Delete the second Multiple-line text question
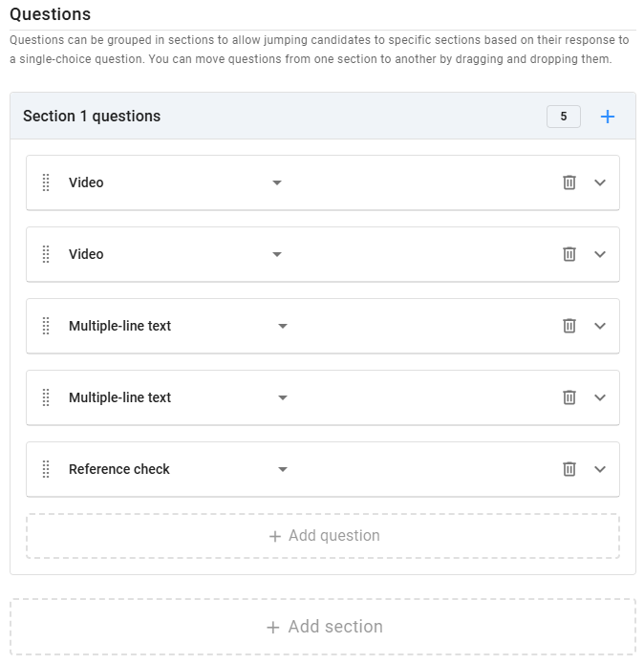 [569, 397]
